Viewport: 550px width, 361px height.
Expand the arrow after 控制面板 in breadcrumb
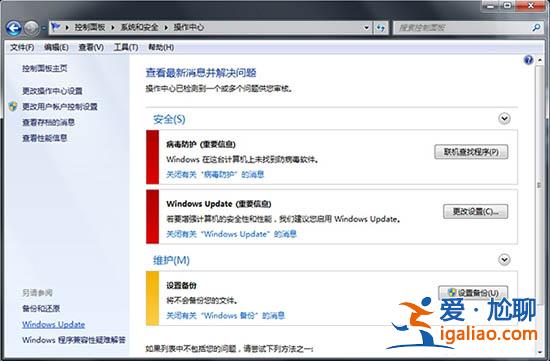[113, 27]
